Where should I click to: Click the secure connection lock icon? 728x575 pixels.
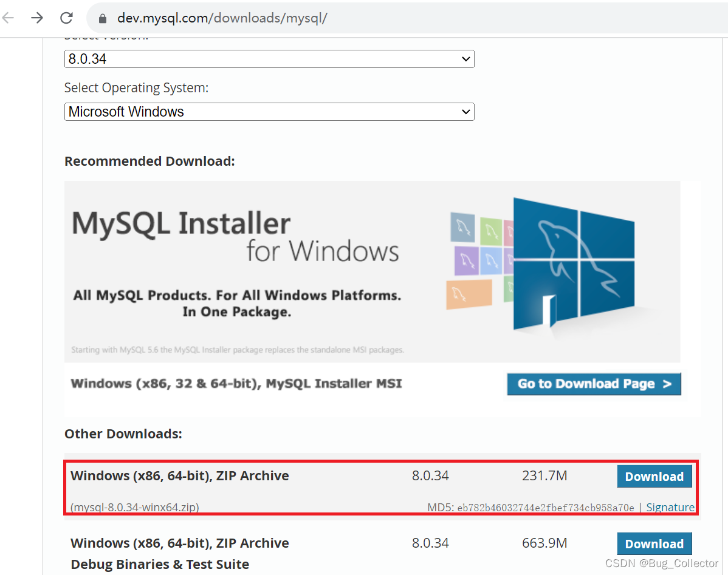pyautogui.click(x=102, y=18)
